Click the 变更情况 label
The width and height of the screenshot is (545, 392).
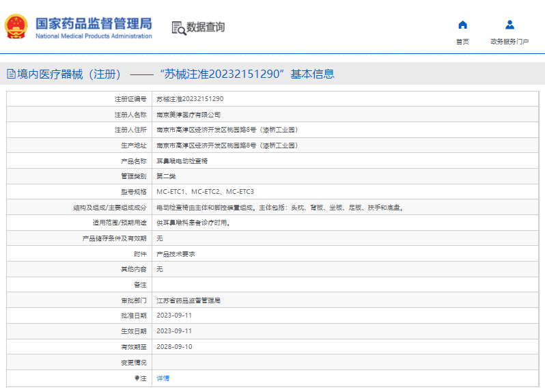click(134, 363)
